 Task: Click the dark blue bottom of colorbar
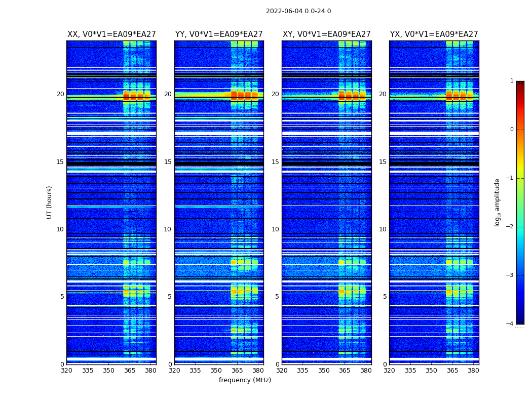coord(520,320)
